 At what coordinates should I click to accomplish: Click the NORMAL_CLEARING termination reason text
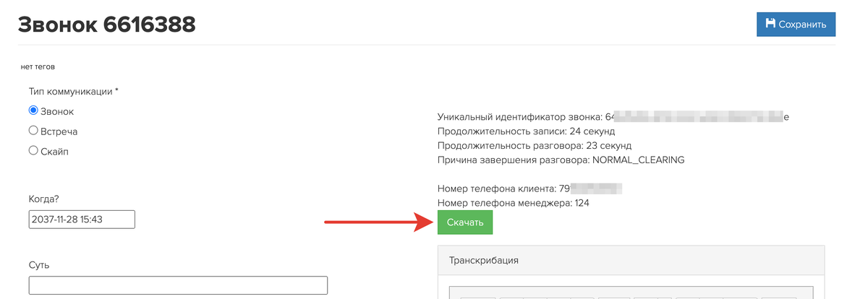click(637, 160)
